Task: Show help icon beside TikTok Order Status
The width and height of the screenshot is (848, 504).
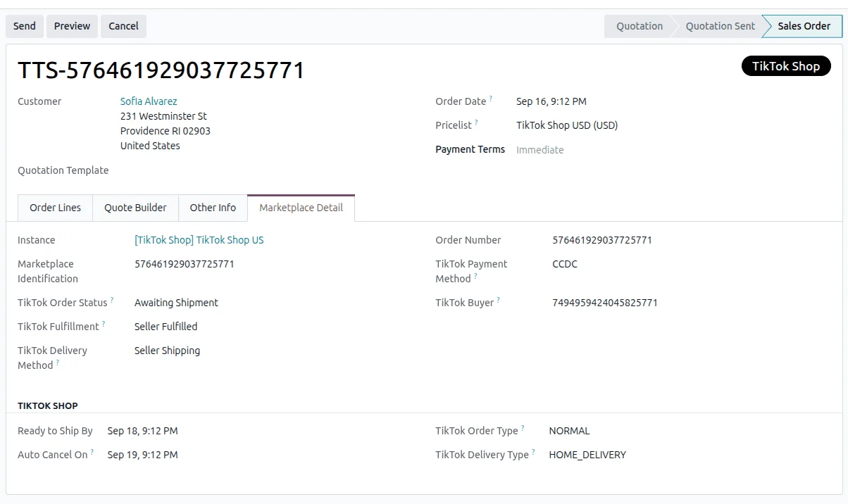Action: pyautogui.click(x=112, y=300)
